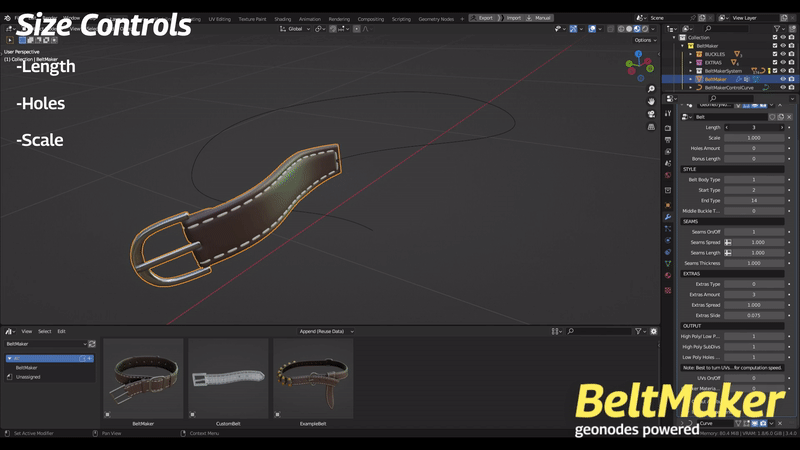The height and width of the screenshot is (450, 800).
Task: Switch orthographic view with the grid icon
Action: [x=651, y=127]
